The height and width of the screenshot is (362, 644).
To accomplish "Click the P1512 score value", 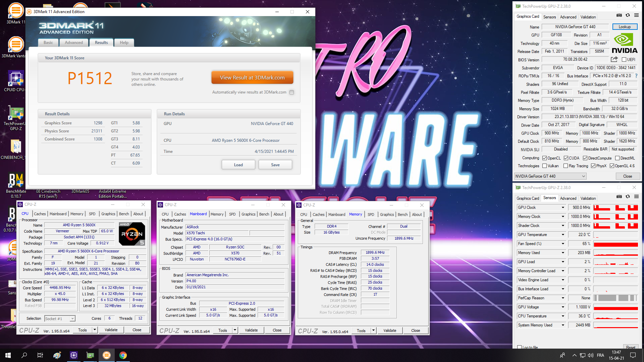I will (90, 78).
